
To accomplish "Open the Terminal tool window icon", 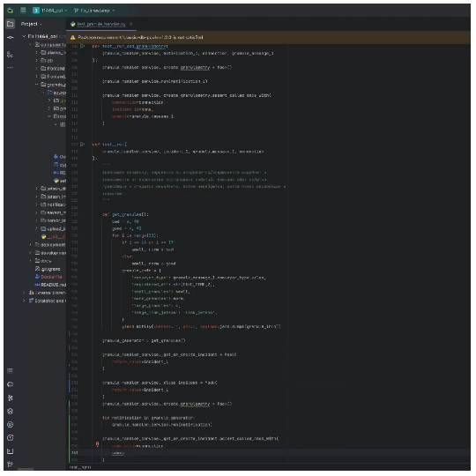I will click(10, 450).
